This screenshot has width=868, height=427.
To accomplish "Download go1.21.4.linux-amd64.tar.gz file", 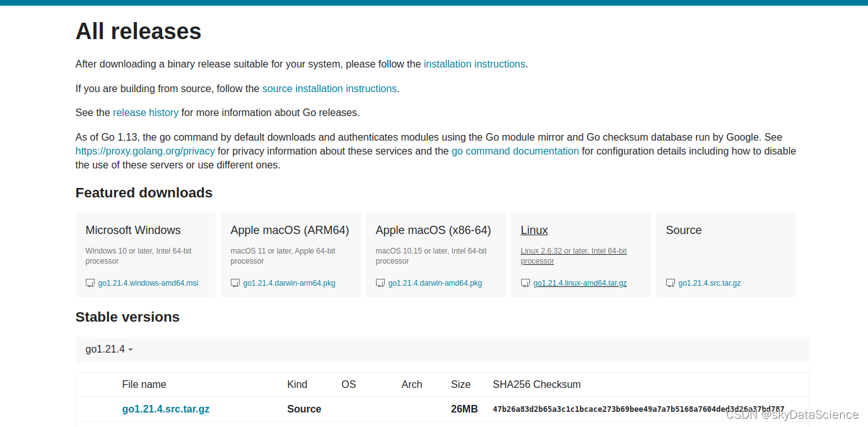I will tap(580, 283).
